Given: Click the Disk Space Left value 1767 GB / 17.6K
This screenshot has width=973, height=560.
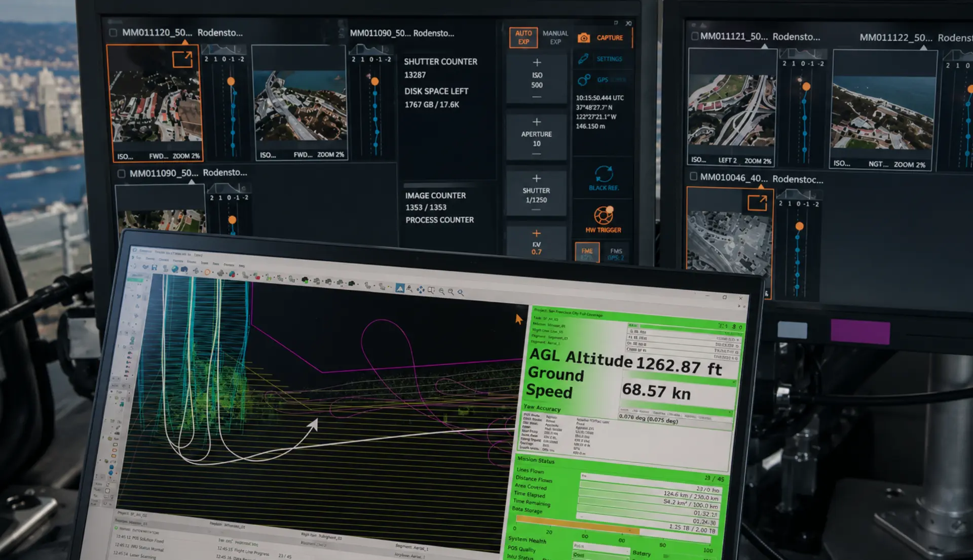Looking at the screenshot, I should click(x=432, y=104).
